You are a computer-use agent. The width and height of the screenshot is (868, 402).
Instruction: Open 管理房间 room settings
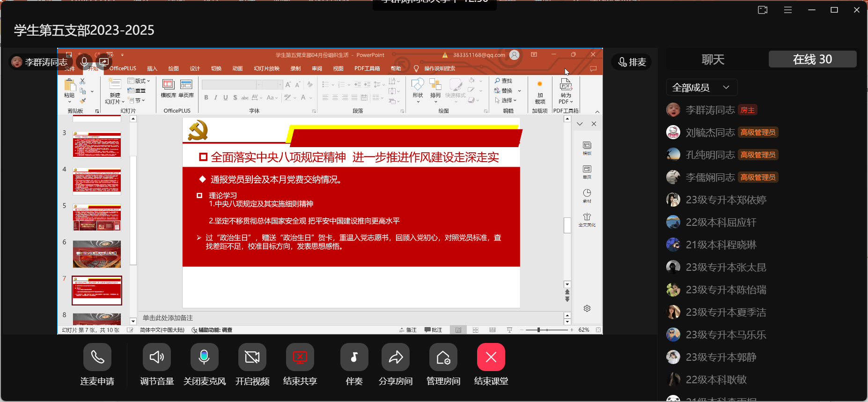(x=443, y=357)
